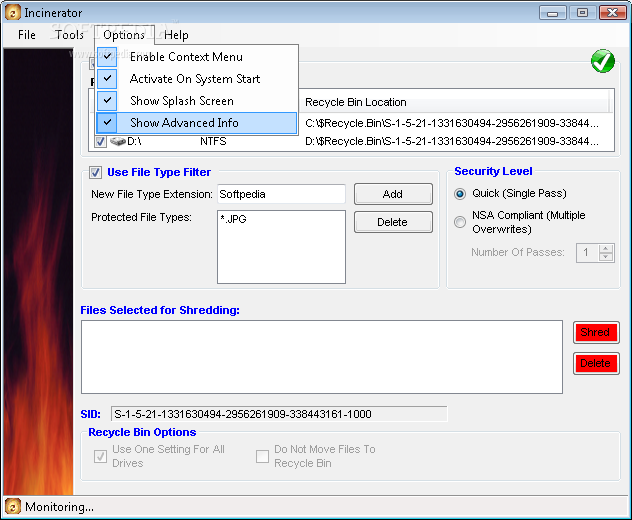Check Do Not Move Files To Recycle Bin
This screenshot has height=520, width=632.
(x=262, y=456)
